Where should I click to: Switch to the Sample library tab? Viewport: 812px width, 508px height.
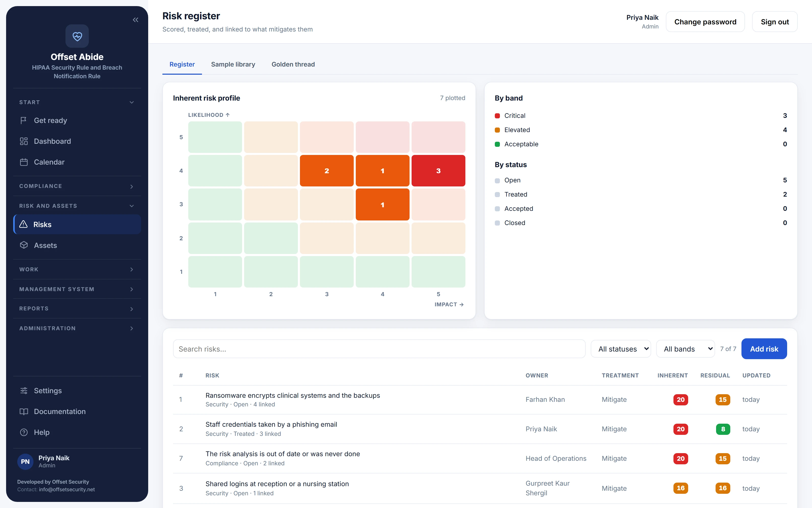click(x=233, y=64)
